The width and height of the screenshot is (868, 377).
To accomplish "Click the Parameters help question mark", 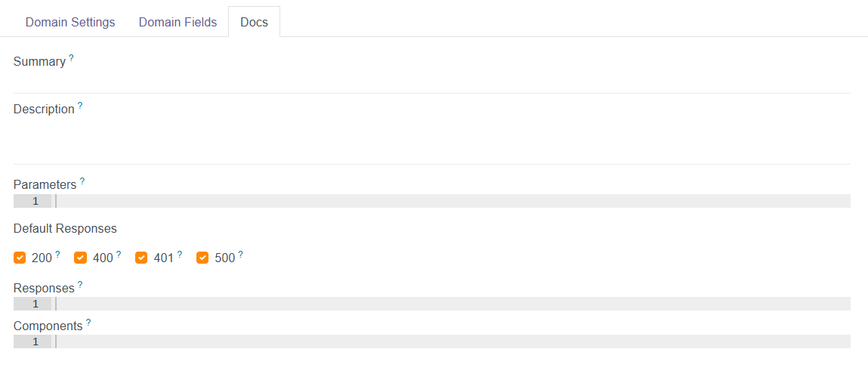I will coord(82,181).
